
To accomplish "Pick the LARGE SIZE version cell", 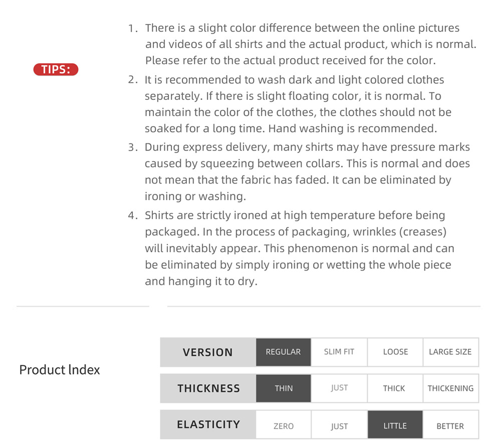I will (x=450, y=352).
